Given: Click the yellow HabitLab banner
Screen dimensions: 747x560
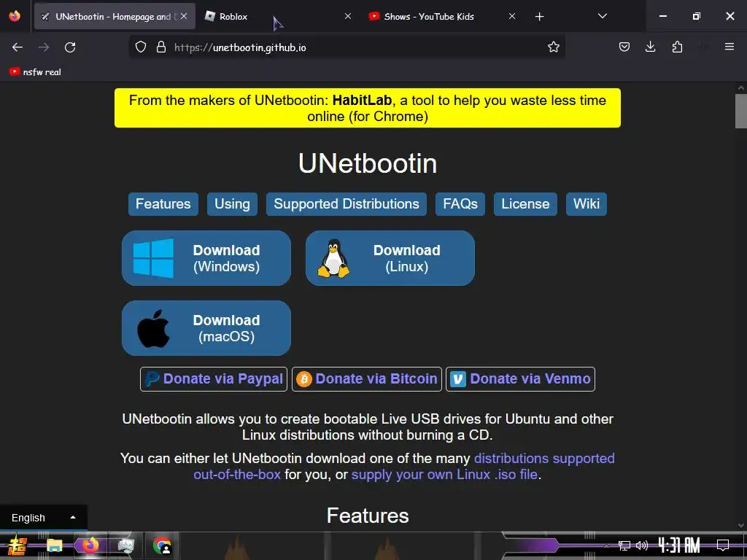Looking at the screenshot, I should pos(368,108).
